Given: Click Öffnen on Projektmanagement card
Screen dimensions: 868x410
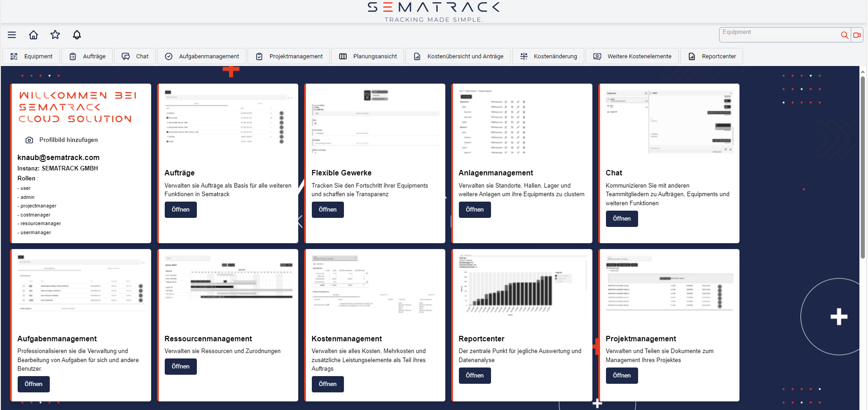Looking at the screenshot, I should pyautogui.click(x=622, y=376).
